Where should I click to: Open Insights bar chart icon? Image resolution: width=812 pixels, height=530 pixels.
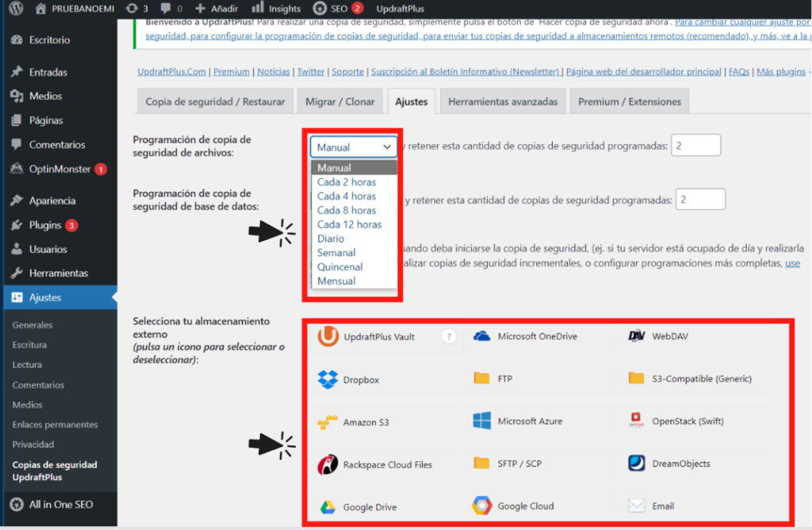click(258, 7)
